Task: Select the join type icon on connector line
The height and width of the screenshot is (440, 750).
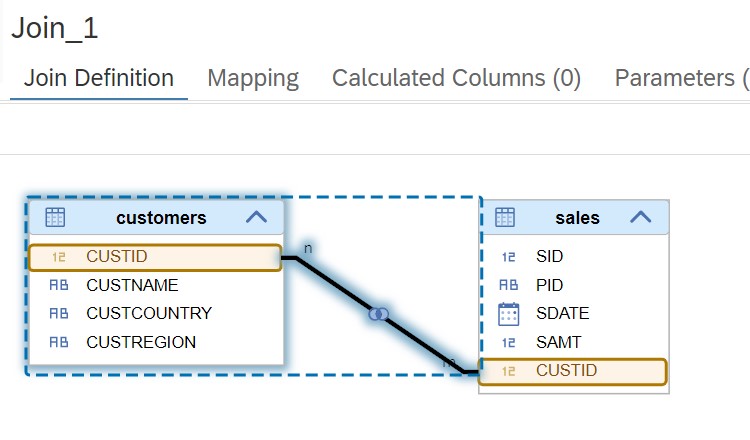Action: pos(378,314)
